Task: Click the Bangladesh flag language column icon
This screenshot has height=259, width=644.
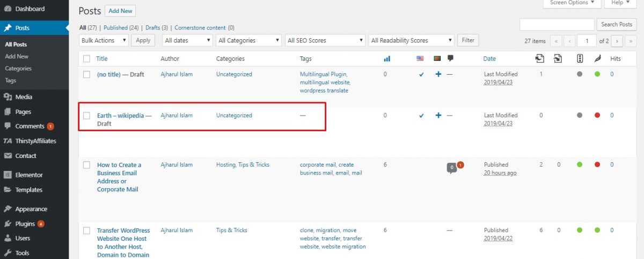Action: 437,59
